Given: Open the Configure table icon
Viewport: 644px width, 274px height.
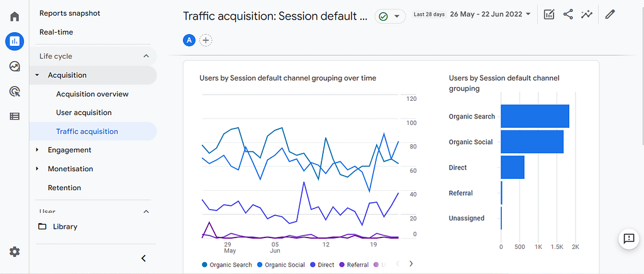Looking at the screenshot, I should click(14, 117).
